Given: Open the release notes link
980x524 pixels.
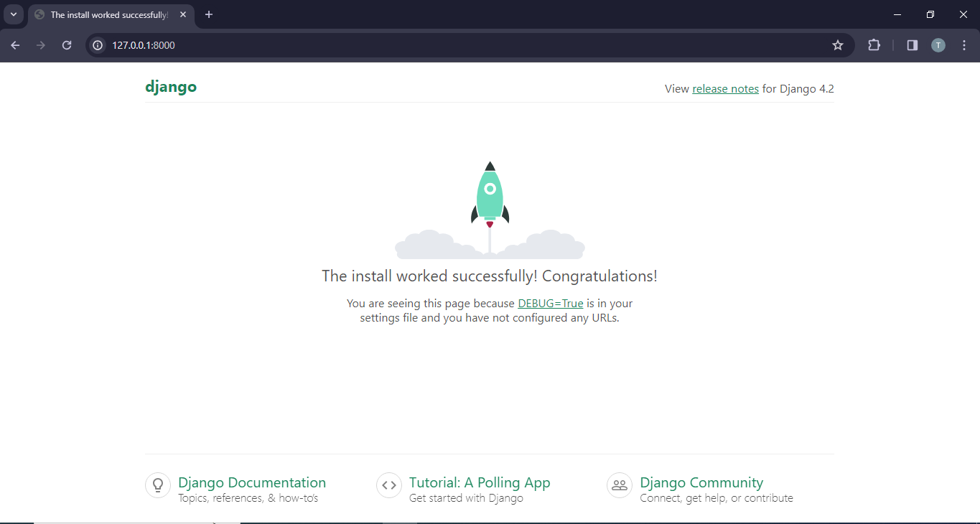Looking at the screenshot, I should [x=725, y=89].
